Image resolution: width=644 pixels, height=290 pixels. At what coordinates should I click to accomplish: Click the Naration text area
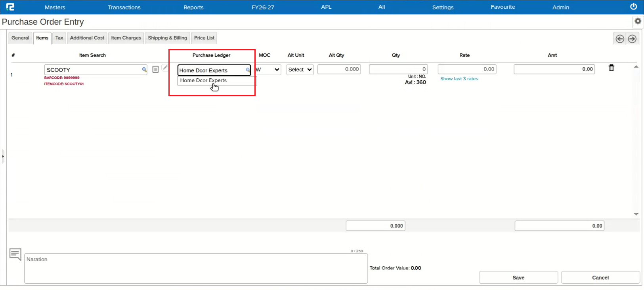tap(196, 268)
